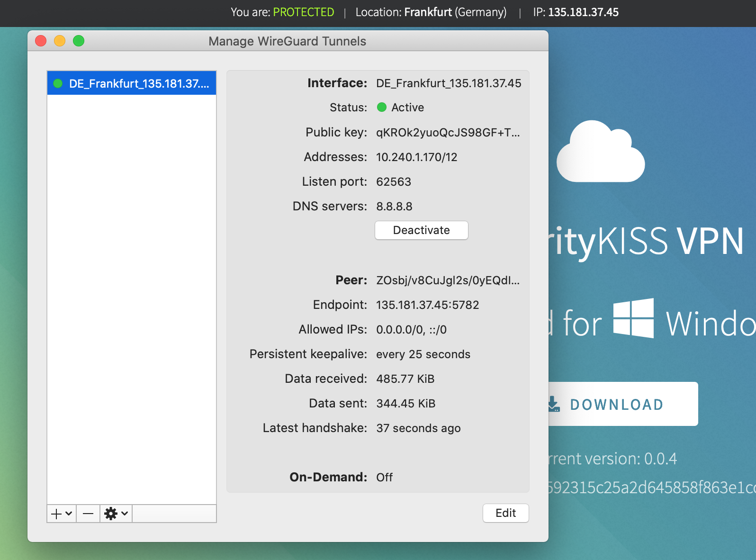Select the DE_Frankfurt tunnel in list

[132, 83]
